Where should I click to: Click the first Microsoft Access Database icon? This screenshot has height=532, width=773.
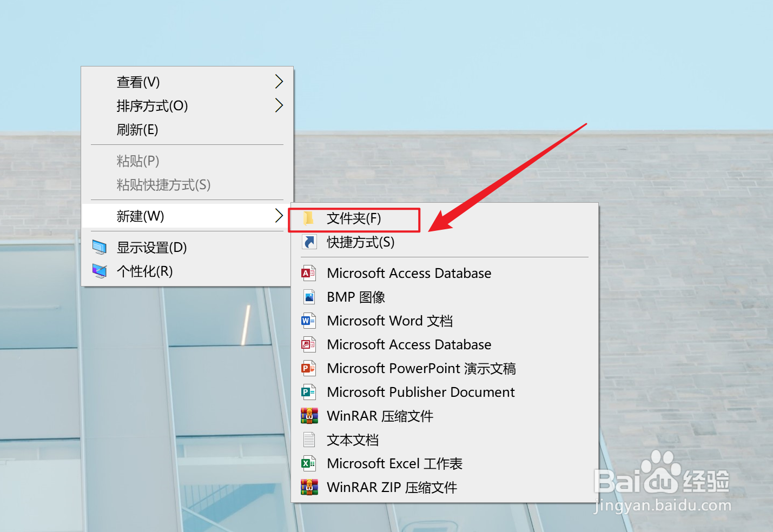(309, 273)
